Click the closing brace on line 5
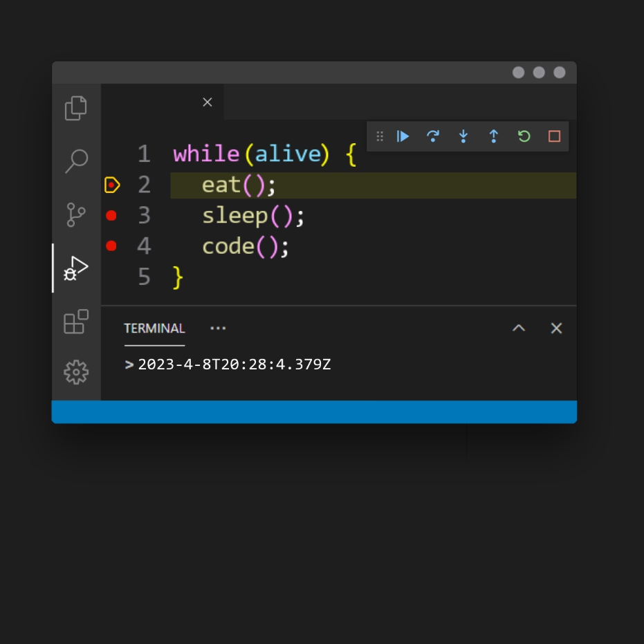This screenshot has height=644, width=644. coord(178,277)
